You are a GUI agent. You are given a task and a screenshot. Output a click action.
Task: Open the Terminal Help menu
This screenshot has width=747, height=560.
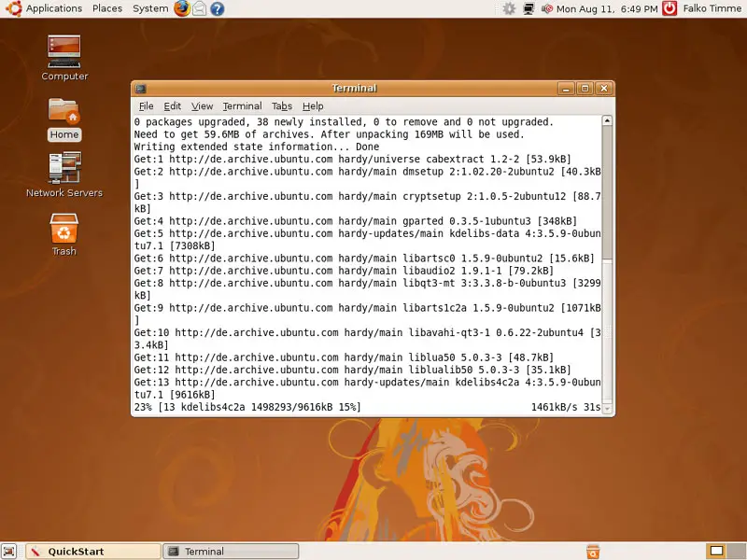tap(313, 106)
